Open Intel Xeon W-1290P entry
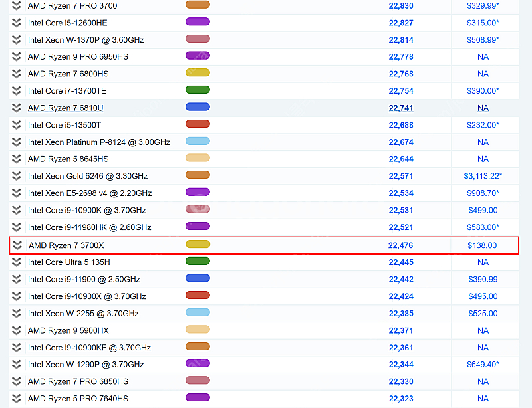The image size is (532, 408). tap(86, 365)
